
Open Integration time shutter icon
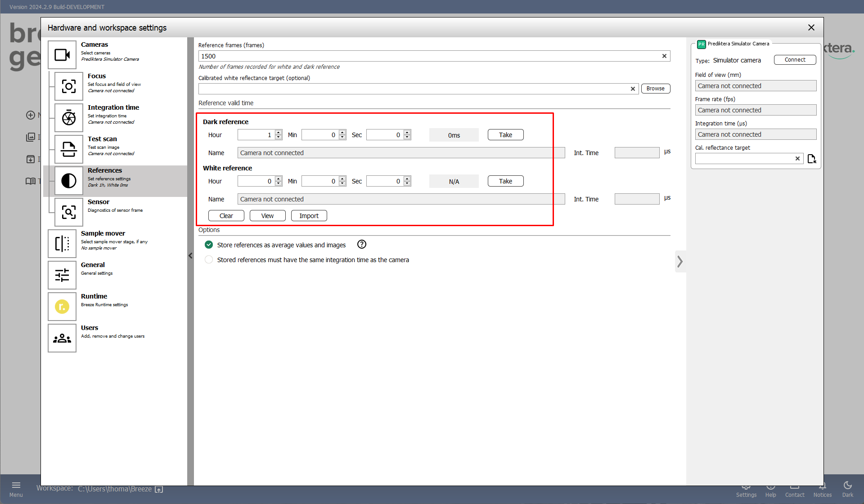[69, 118]
